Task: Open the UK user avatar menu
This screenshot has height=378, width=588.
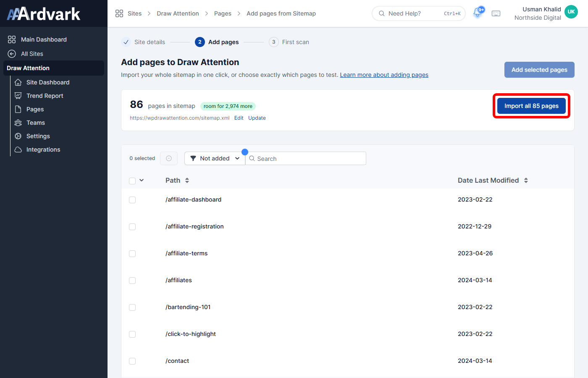Action: 571,12
